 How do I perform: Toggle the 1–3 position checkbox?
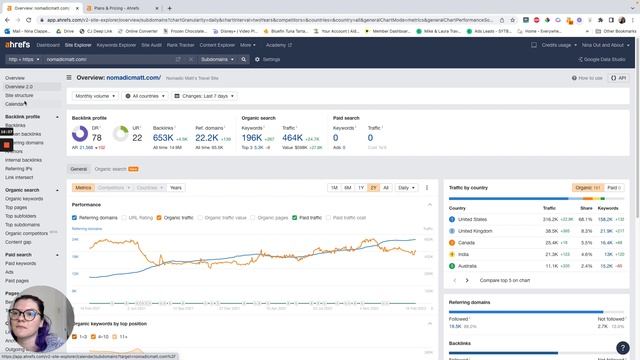click(74, 337)
